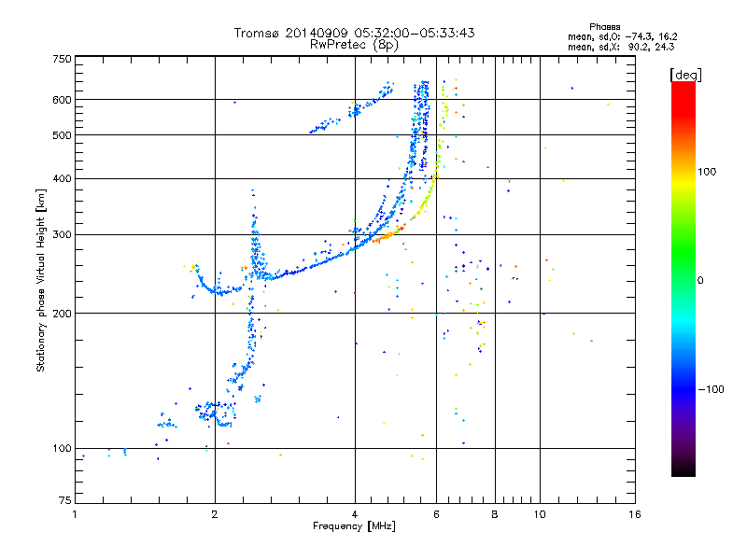Click the 'Phases' heading text

point(604,27)
